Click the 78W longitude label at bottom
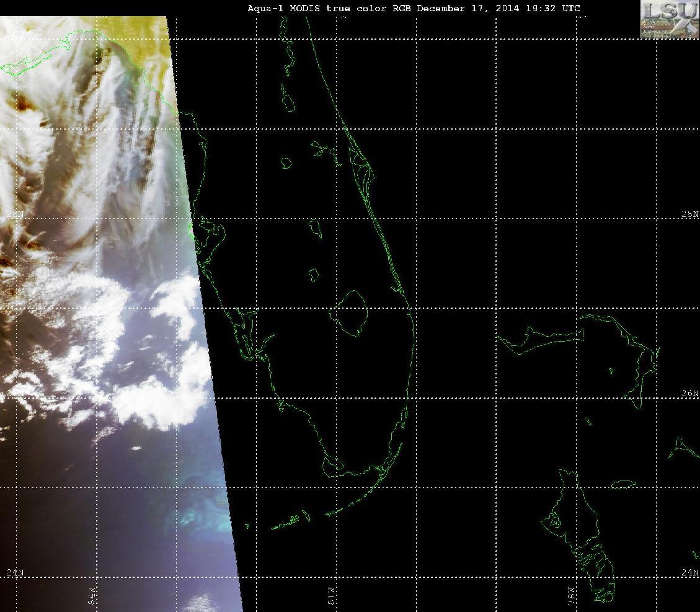This screenshot has width=700, height=612. [x=571, y=596]
